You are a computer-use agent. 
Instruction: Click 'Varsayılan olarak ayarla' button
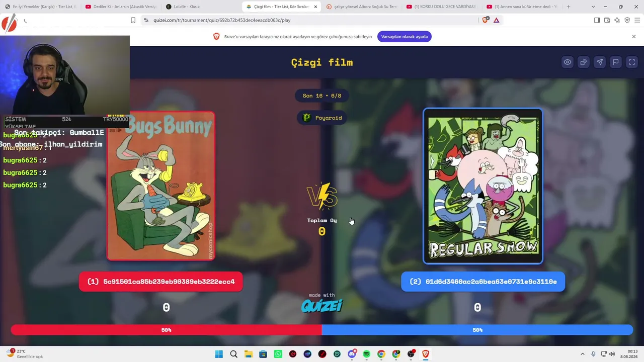[x=405, y=37]
